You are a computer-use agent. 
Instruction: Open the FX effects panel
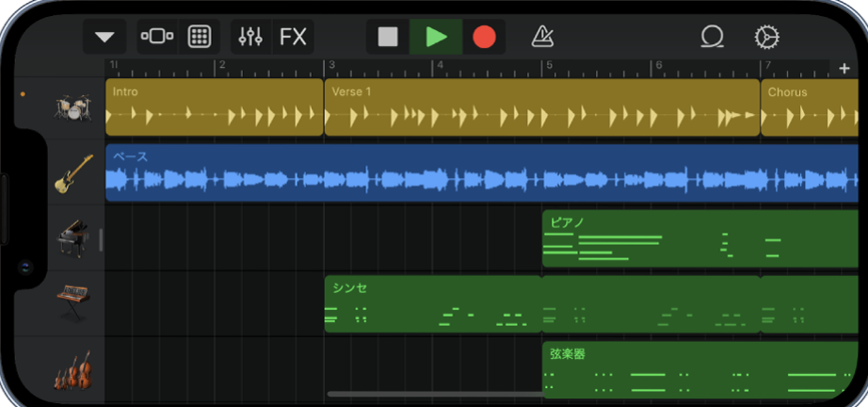pos(293,37)
